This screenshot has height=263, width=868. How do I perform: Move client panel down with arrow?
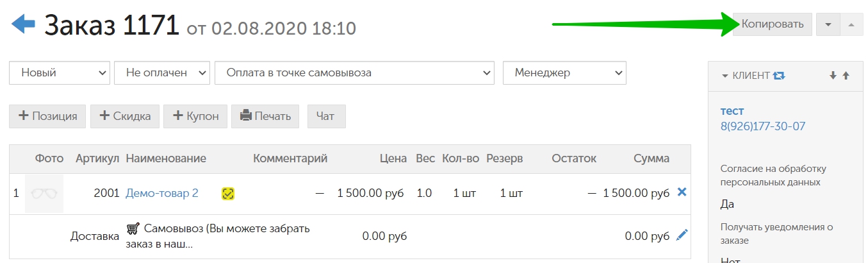[x=833, y=76]
